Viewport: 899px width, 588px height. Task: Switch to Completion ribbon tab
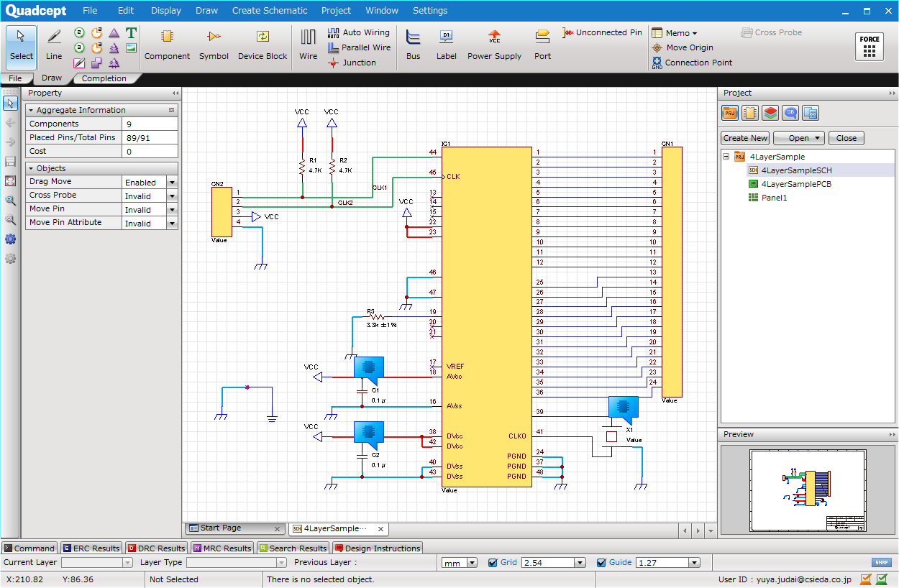point(104,78)
